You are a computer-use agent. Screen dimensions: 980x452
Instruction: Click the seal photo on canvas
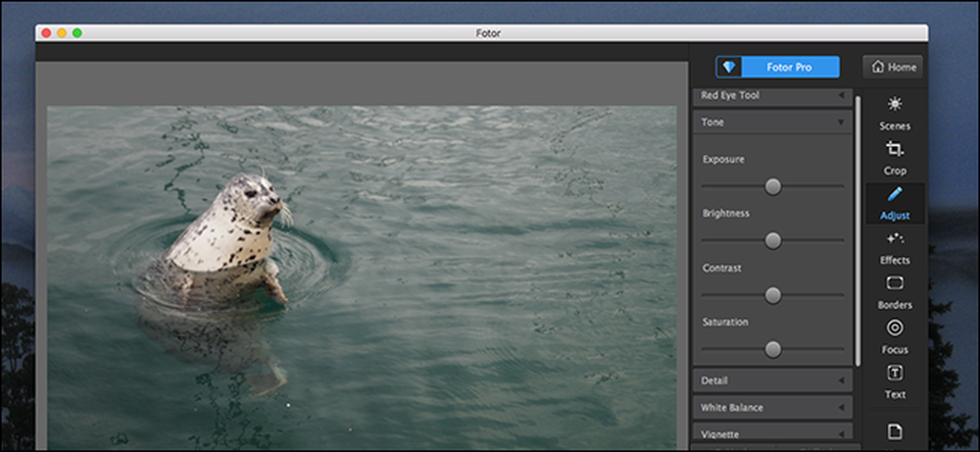(362, 277)
